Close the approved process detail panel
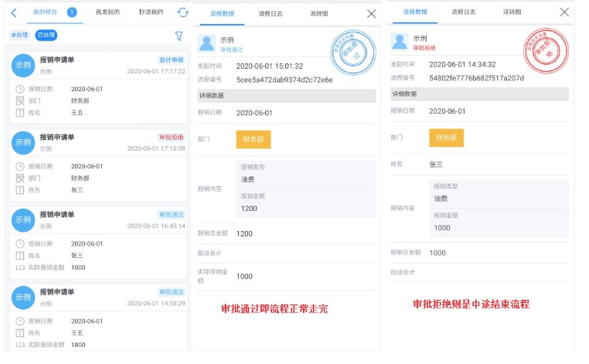This screenshot has height=364, width=589. click(371, 13)
